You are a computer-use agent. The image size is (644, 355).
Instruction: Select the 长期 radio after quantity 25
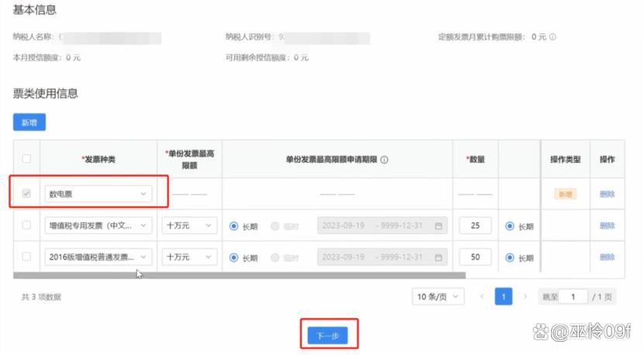click(510, 226)
